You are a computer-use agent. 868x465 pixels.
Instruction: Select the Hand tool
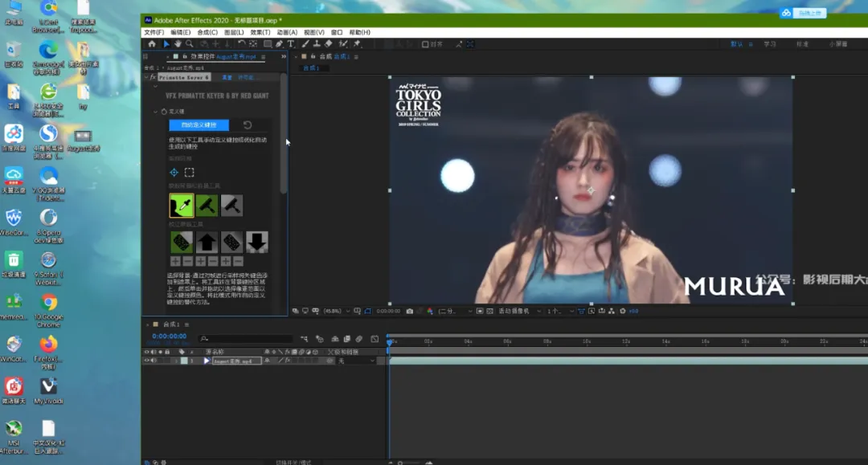[x=178, y=43]
